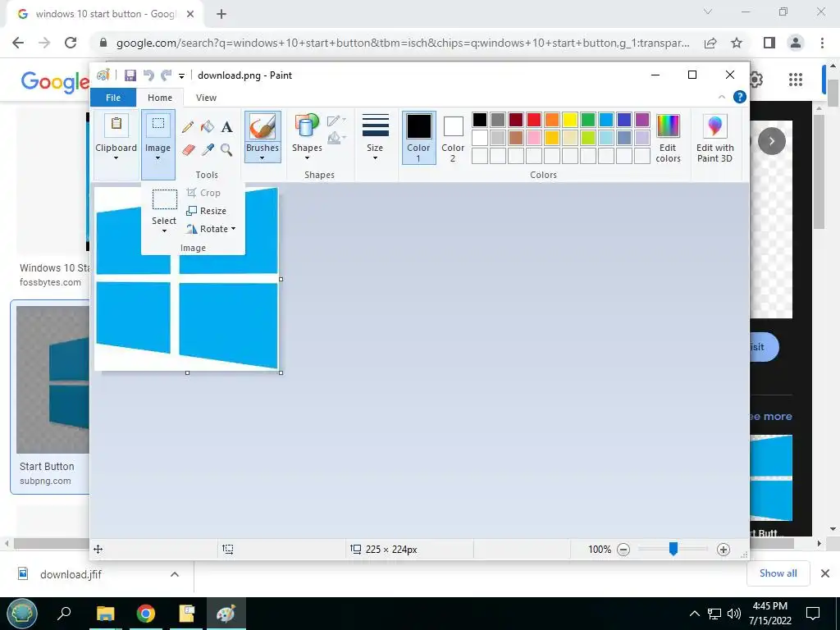This screenshot has height=630, width=840.
Task: Click Show all downloads
Action: tap(778, 573)
